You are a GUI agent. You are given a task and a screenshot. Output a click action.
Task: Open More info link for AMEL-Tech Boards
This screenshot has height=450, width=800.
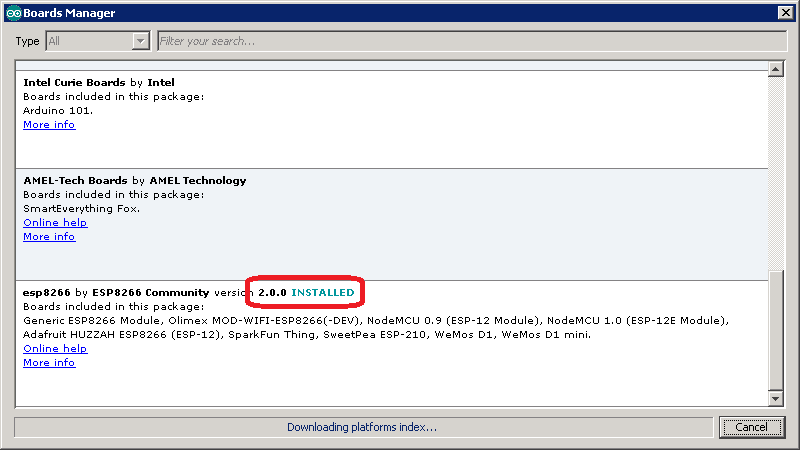(49, 237)
